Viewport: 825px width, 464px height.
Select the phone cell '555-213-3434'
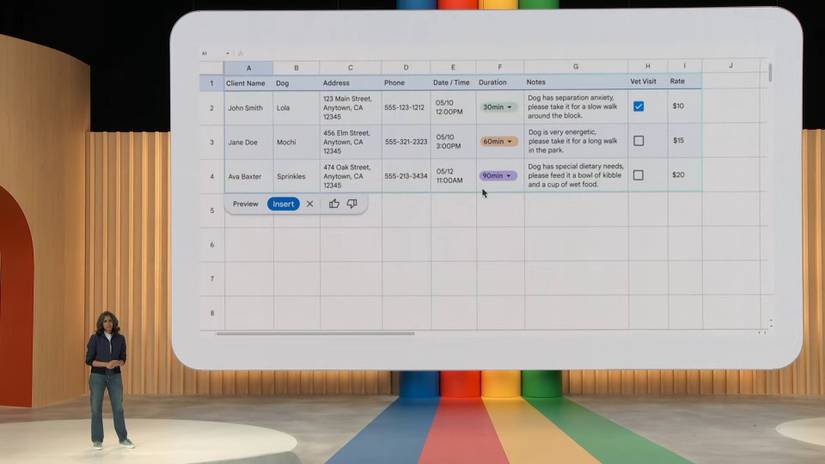(406, 176)
